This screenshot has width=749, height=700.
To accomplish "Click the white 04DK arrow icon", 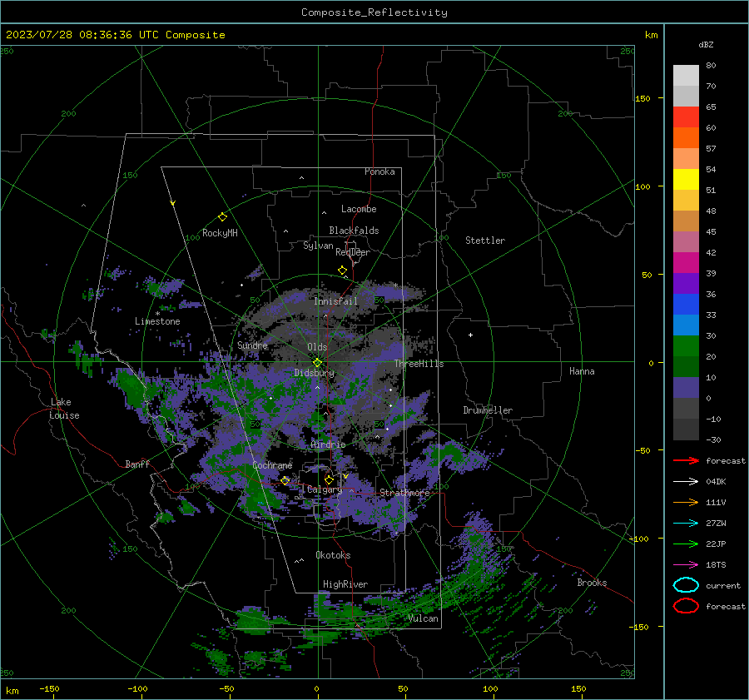I will (x=686, y=482).
